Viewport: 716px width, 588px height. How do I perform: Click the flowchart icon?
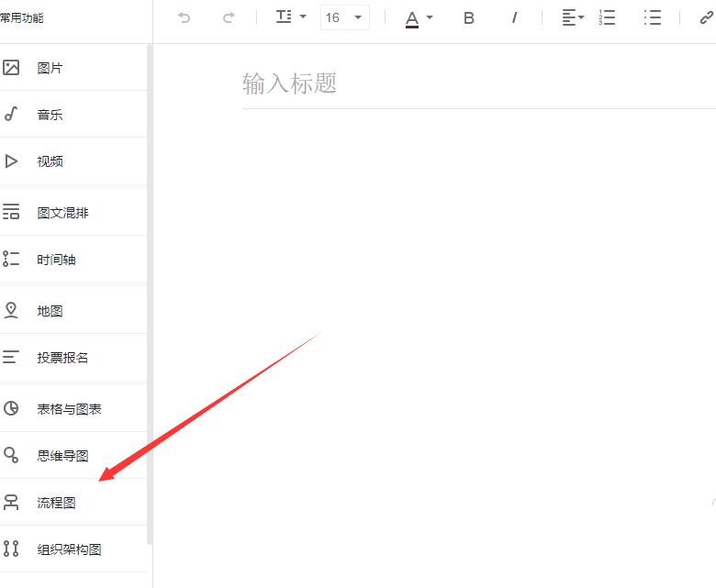tap(11, 503)
